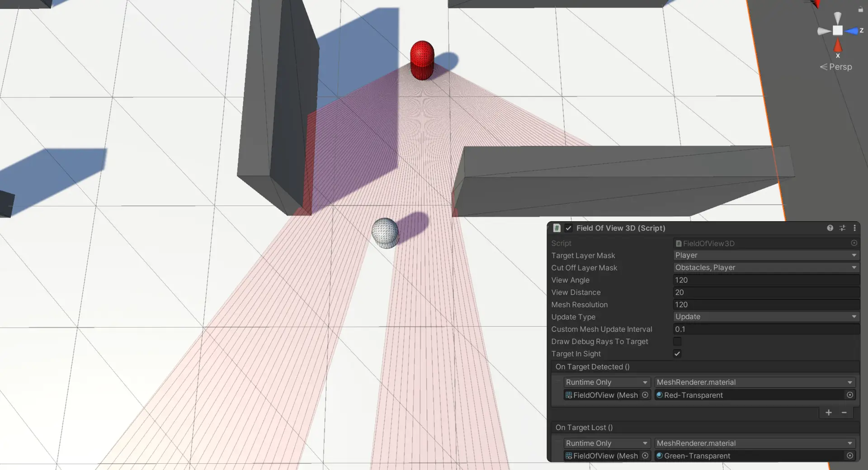Click the center cube of the scene gizmo
Screen dimensions: 868x470
838,30
